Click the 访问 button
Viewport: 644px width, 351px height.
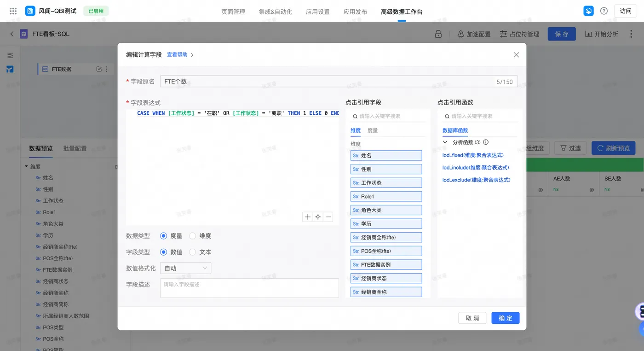coord(626,11)
